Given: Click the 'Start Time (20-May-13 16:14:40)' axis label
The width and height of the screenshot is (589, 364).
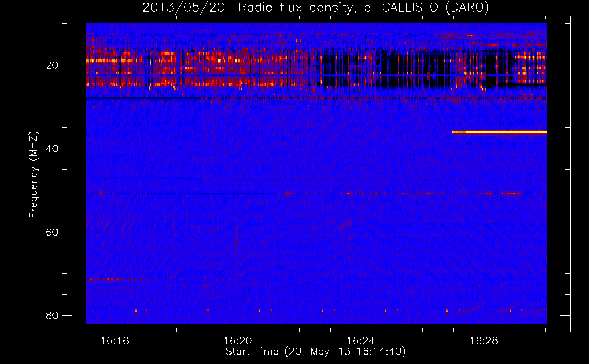Looking at the screenshot, I should pos(316,352).
